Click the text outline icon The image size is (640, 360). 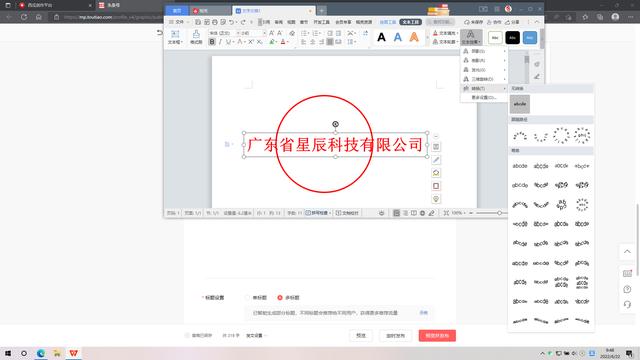pos(435,42)
